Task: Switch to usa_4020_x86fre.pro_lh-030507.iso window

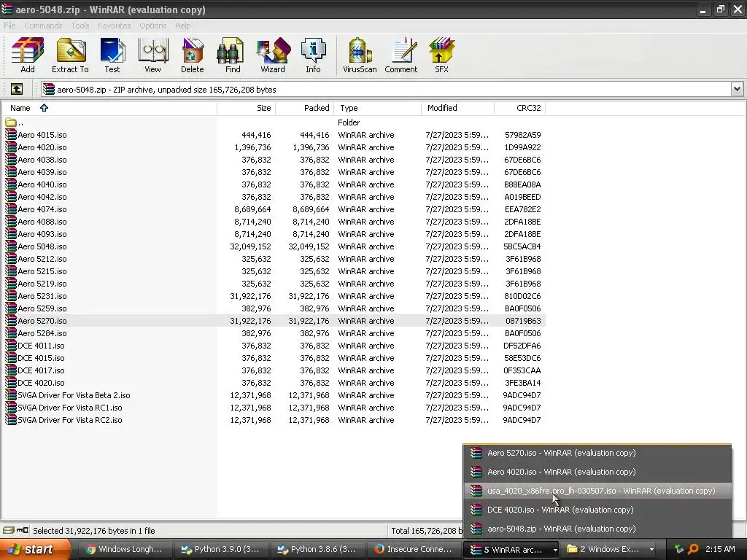Action: pos(597,491)
